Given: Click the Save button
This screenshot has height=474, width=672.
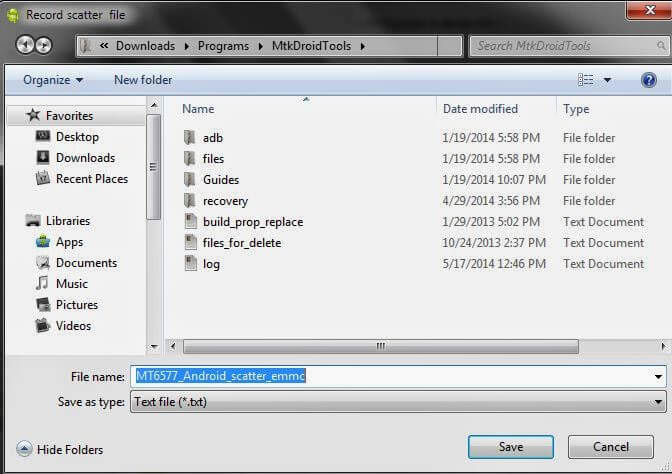Looking at the screenshot, I should click(510, 447).
